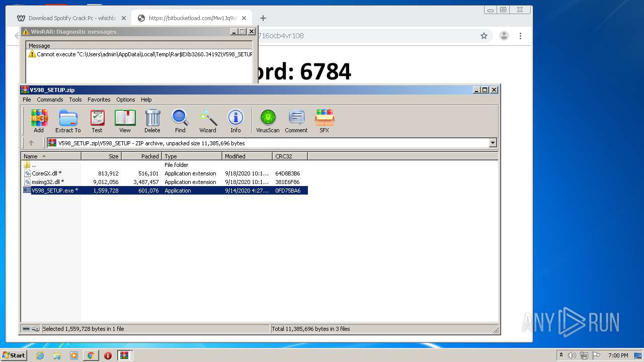Click the Start button

coord(14,355)
